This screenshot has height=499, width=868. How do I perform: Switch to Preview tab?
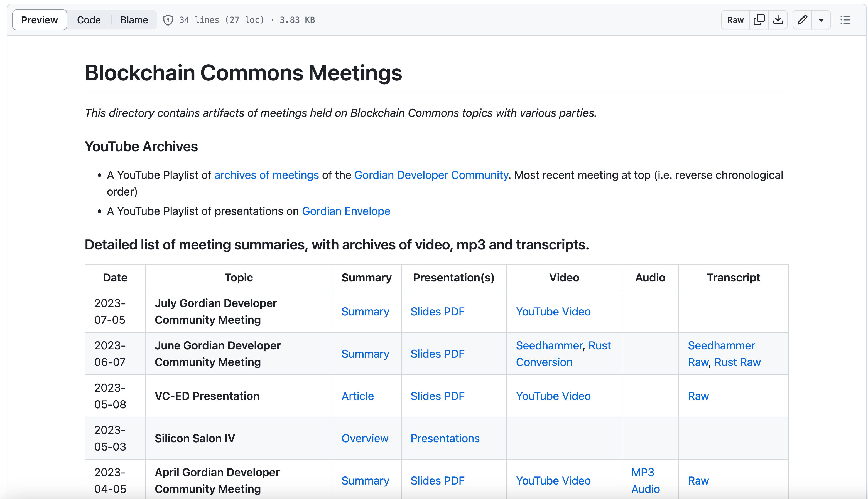coord(40,20)
